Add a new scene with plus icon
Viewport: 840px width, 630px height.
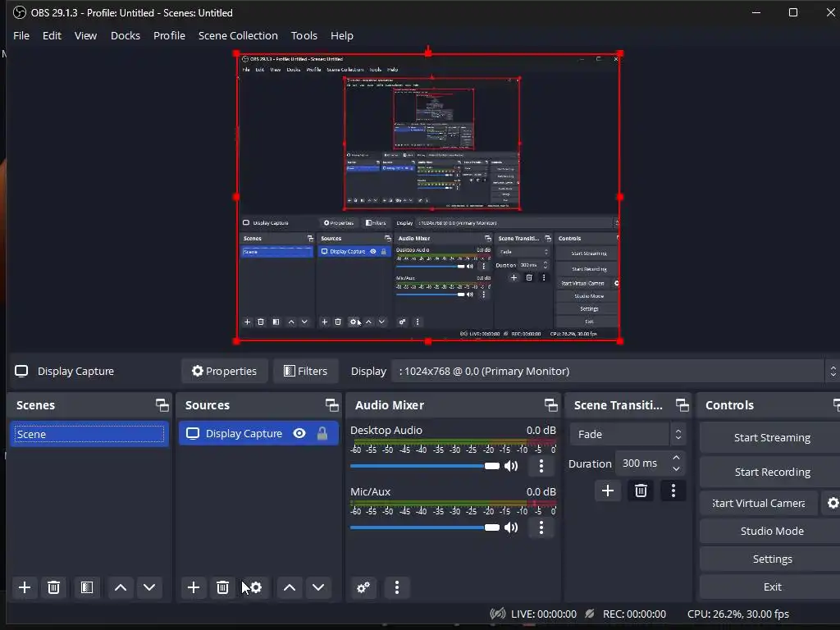click(25, 587)
